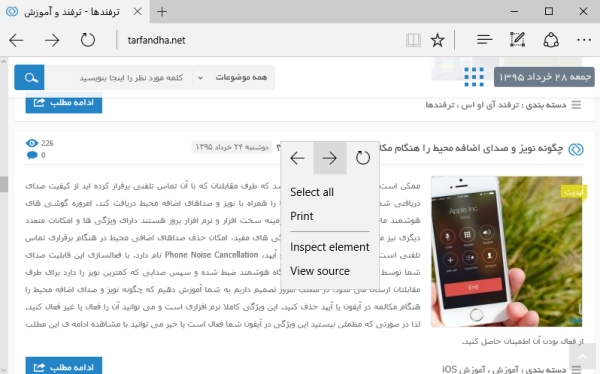Image resolution: width=600 pixels, height=374 pixels.
Task: Click the post date دوشنبه ۲۴ خرداد ۱۳۹۵
Action: pos(232,147)
